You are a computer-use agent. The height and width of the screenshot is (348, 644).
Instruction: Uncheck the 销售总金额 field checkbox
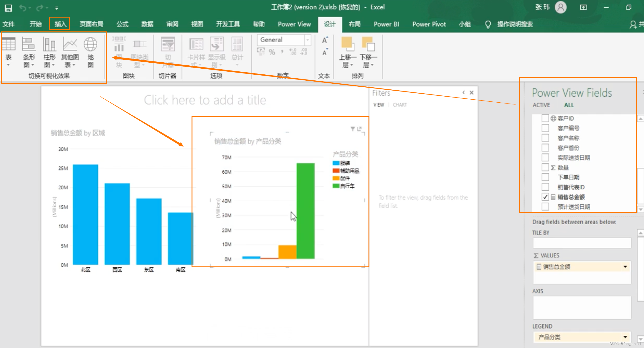pos(545,197)
